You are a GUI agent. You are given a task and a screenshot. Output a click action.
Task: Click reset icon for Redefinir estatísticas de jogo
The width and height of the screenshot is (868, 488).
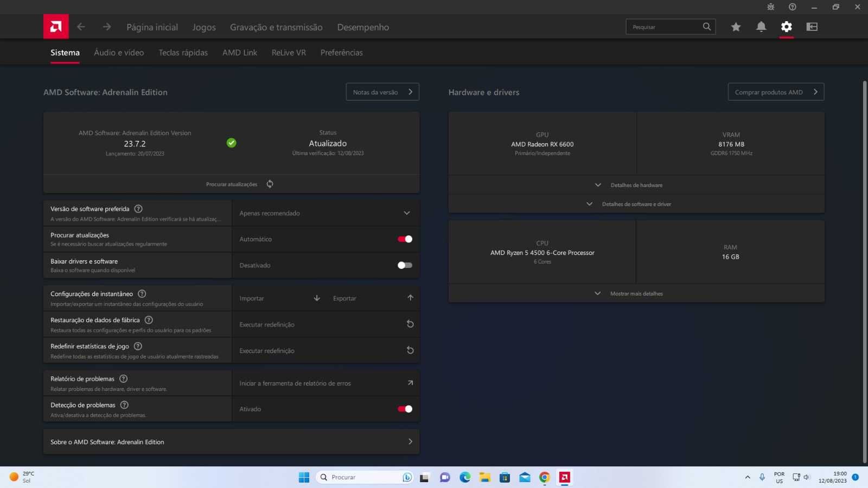pos(410,350)
